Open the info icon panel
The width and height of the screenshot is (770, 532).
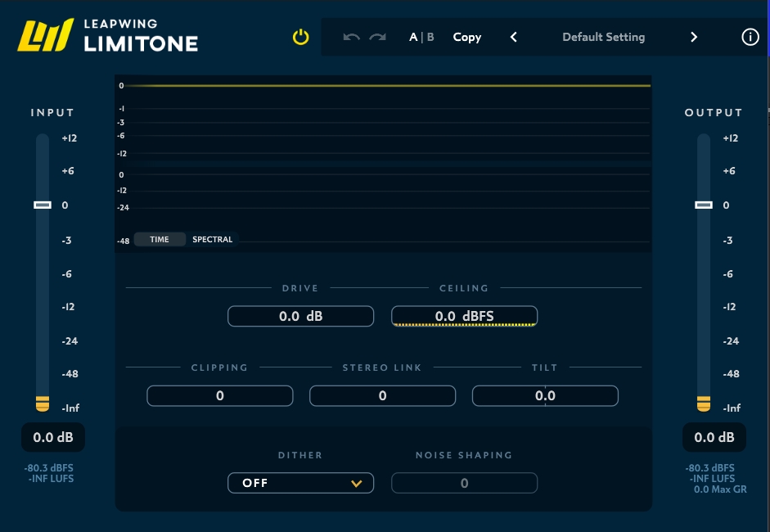coord(750,37)
